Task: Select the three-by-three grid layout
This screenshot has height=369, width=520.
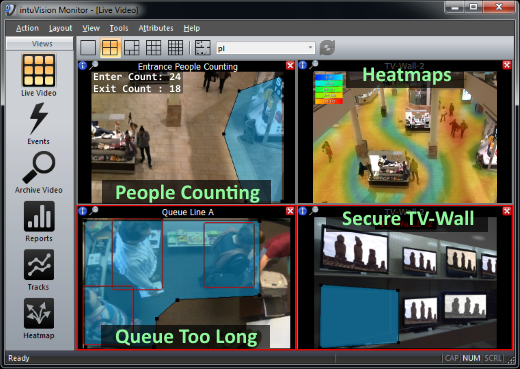Action: [x=153, y=48]
